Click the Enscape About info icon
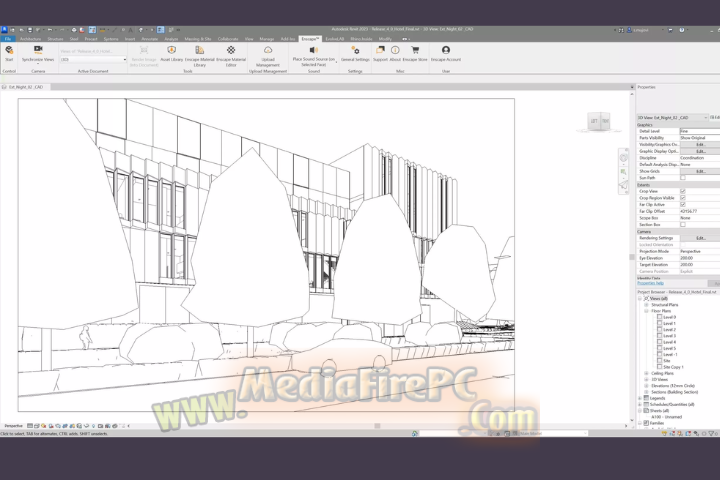Viewport: 720px width, 480px height. tap(395, 50)
